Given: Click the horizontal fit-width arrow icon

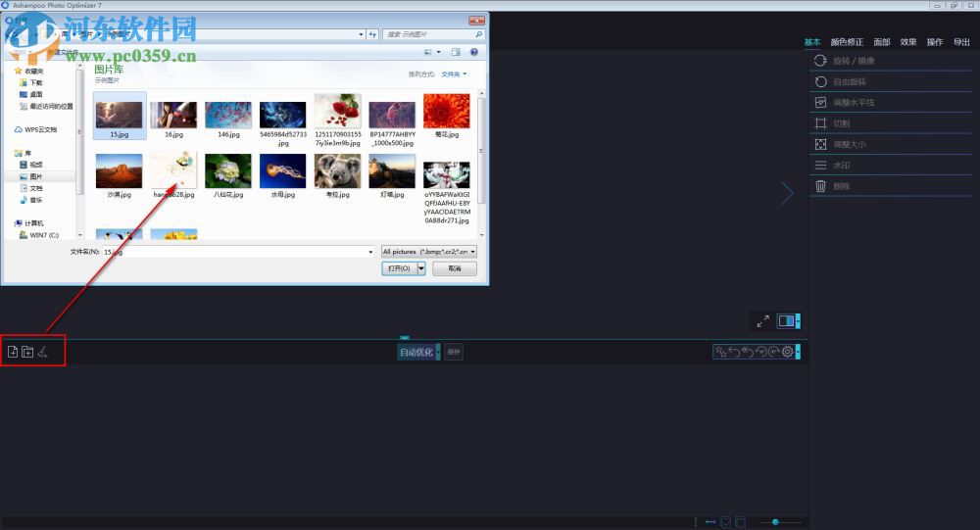Looking at the screenshot, I should 710,522.
